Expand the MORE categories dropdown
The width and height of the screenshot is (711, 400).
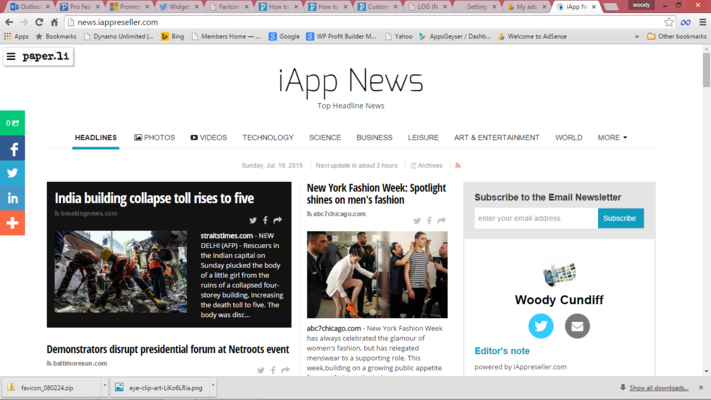click(612, 137)
